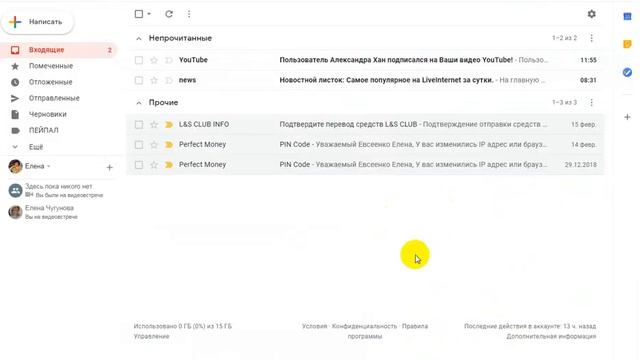Viewport: 640px width, 360px height.
Task: Open Подтвердите перевод средств L&S CLUB email
Action: click(x=365, y=124)
